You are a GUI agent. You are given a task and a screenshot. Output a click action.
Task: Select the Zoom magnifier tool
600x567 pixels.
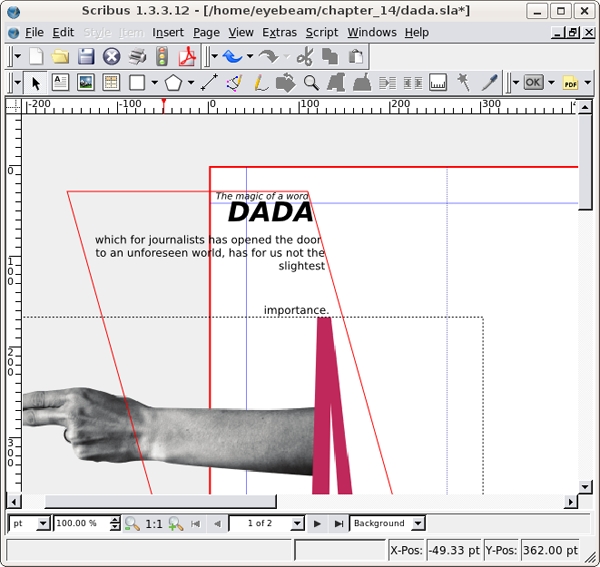[x=311, y=83]
